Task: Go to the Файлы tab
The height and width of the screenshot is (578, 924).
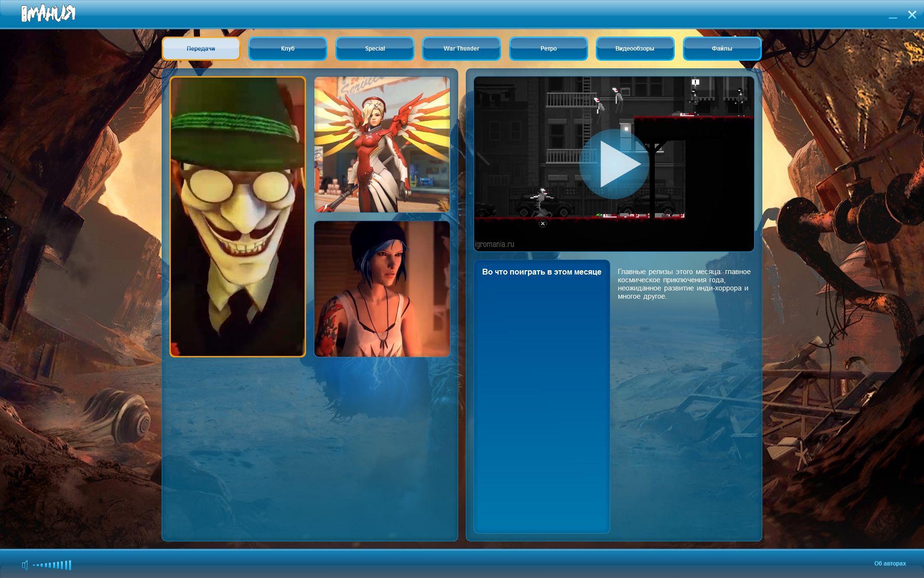Action: pos(722,49)
